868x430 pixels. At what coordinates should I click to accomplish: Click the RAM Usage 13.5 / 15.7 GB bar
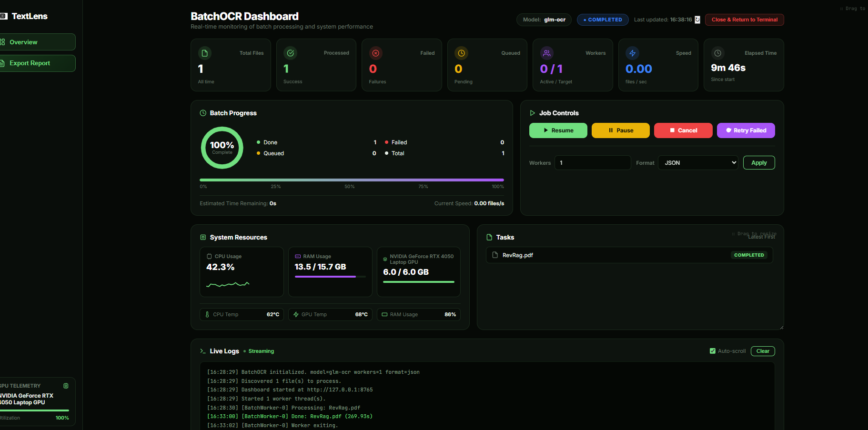[x=330, y=277]
